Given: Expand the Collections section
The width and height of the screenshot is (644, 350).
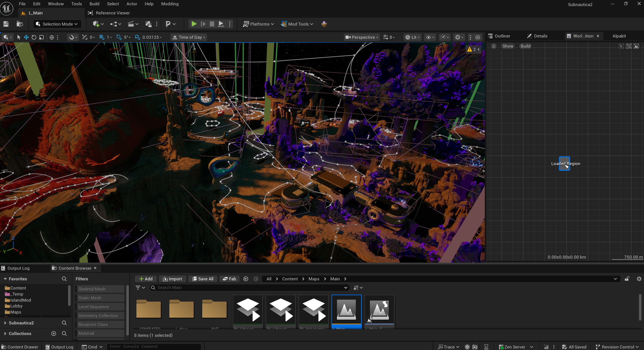Looking at the screenshot, I should click(x=5, y=334).
